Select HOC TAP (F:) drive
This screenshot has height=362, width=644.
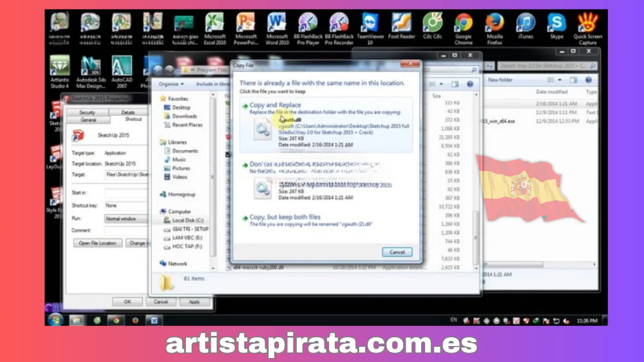(187, 247)
